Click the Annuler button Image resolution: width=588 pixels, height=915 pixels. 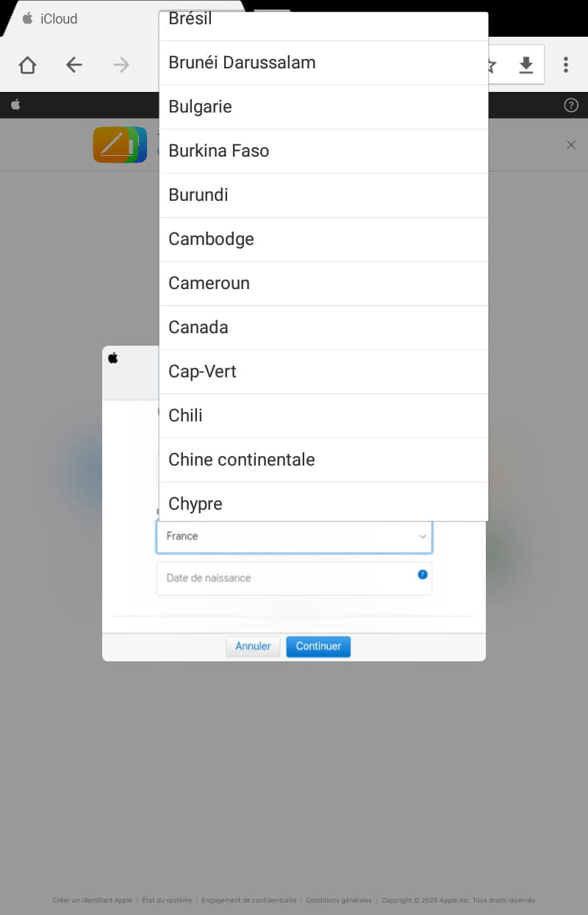click(253, 646)
